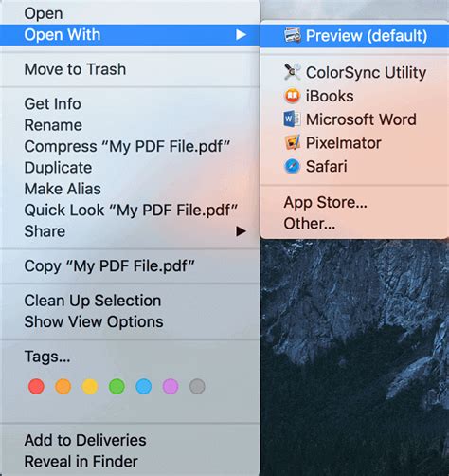Apply the purple tag color
This screenshot has height=476, width=449.
(x=171, y=386)
